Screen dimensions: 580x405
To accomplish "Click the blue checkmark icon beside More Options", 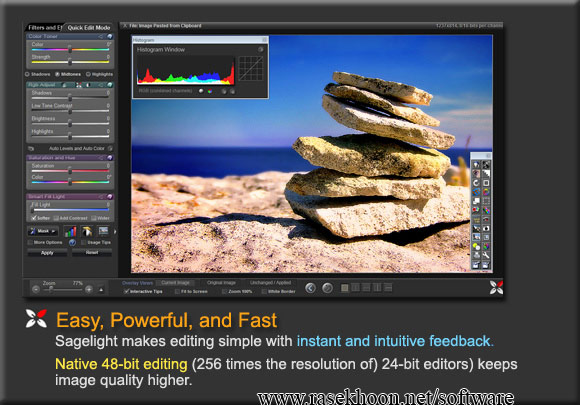I will coord(72,243).
